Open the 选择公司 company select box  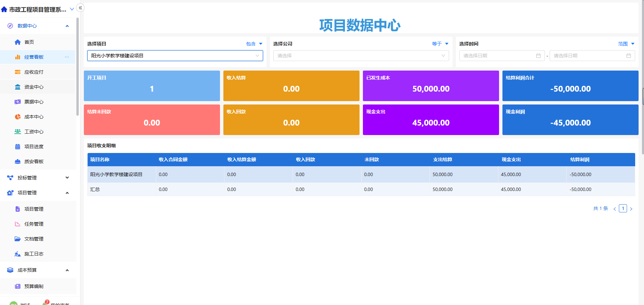pyautogui.click(x=361, y=56)
